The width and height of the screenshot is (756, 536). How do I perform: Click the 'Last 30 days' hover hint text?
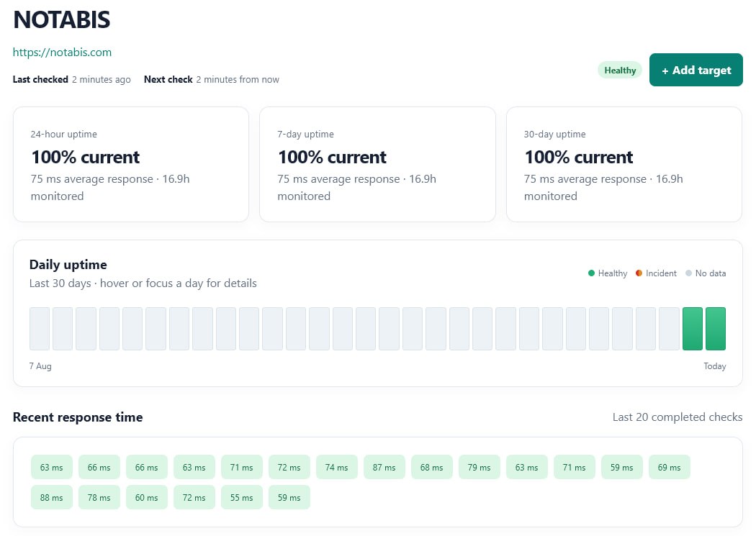(x=143, y=283)
